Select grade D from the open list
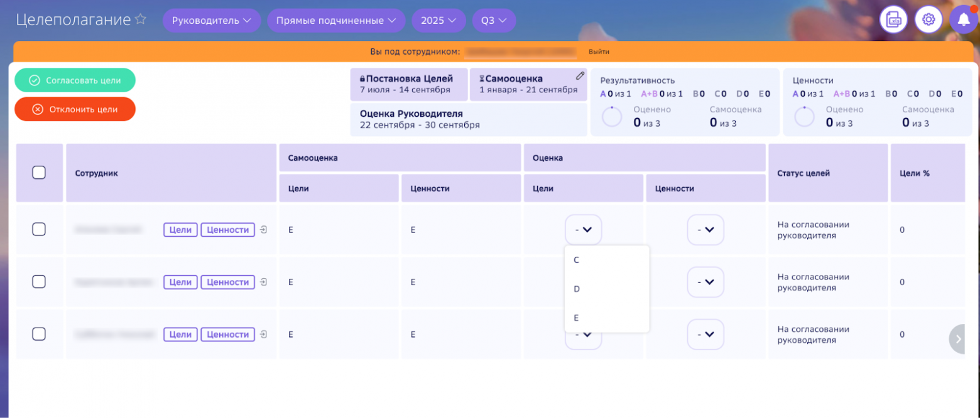Image resolution: width=980 pixels, height=418 pixels. (x=577, y=289)
